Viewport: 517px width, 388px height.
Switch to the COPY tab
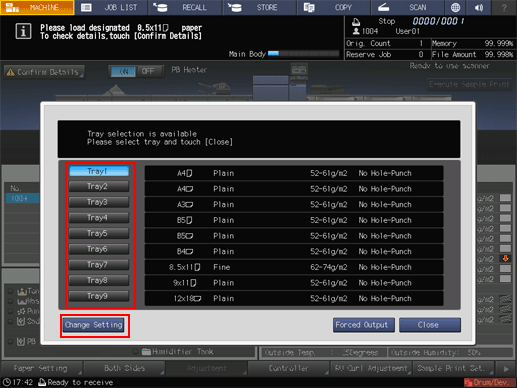pyautogui.click(x=333, y=7)
